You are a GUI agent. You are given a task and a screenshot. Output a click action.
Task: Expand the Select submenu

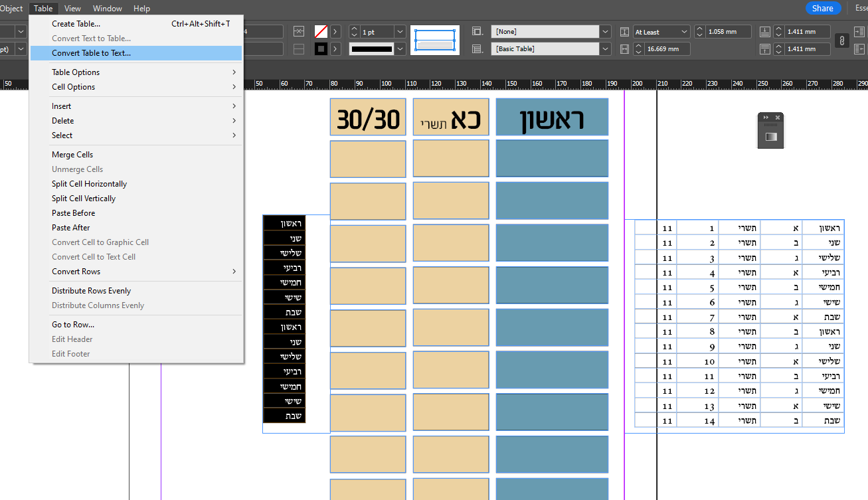pos(136,135)
